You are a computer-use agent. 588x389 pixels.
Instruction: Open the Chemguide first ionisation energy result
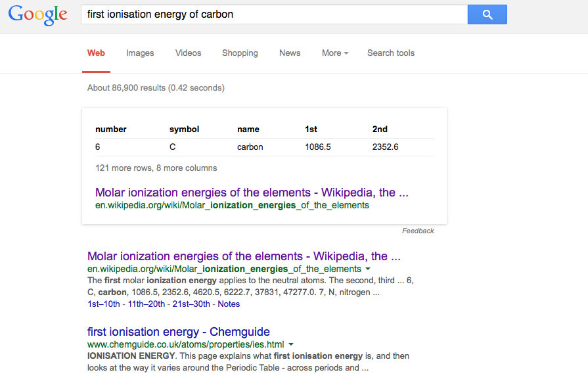[179, 332]
